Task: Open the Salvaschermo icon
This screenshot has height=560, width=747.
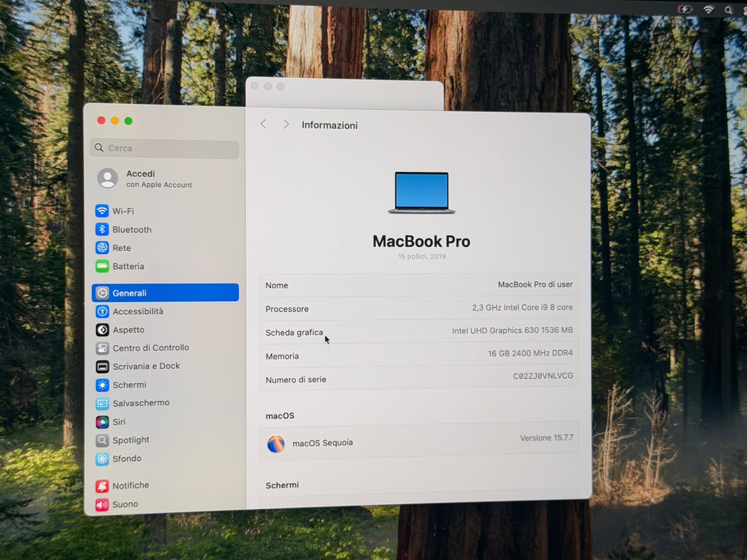Action: [102, 403]
